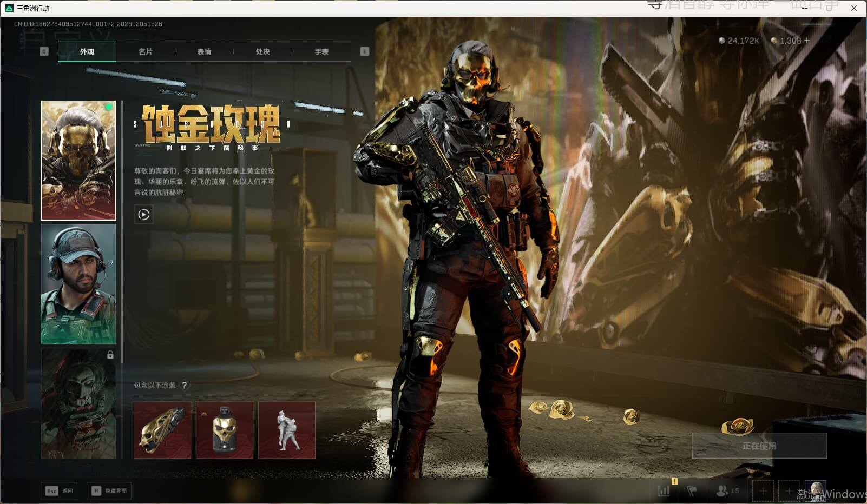Open the friends list icon showing 15

727,490
